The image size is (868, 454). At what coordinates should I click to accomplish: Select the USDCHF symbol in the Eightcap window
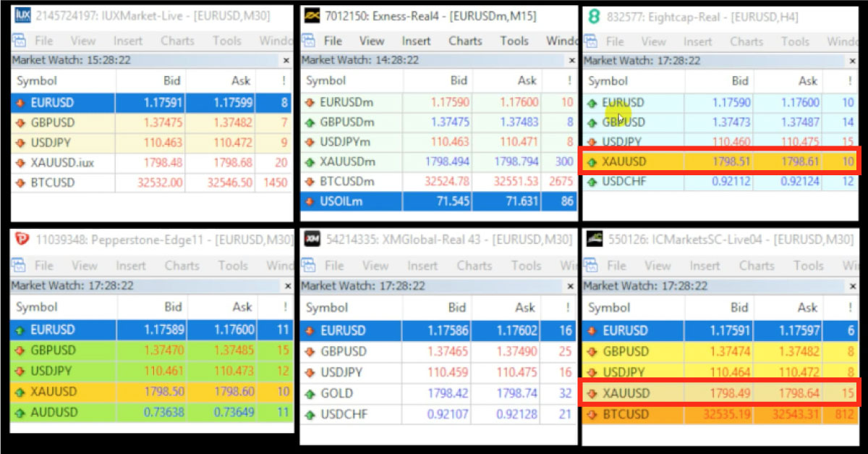(x=625, y=182)
